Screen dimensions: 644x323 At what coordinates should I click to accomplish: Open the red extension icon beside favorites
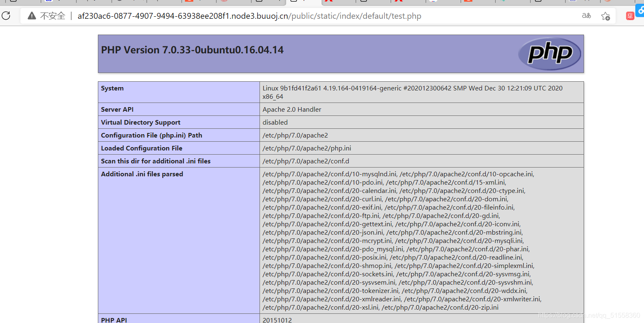click(x=630, y=16)
